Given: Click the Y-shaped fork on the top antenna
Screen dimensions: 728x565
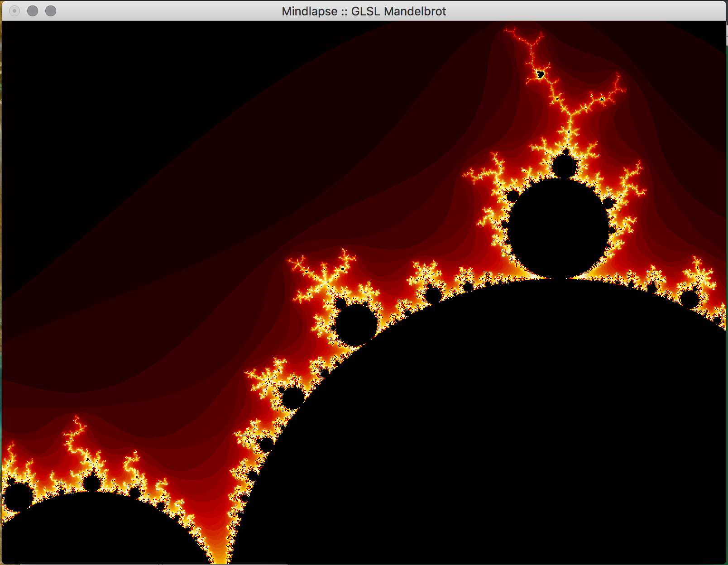Looking at the screenshot, I should (x=570, y=113).
